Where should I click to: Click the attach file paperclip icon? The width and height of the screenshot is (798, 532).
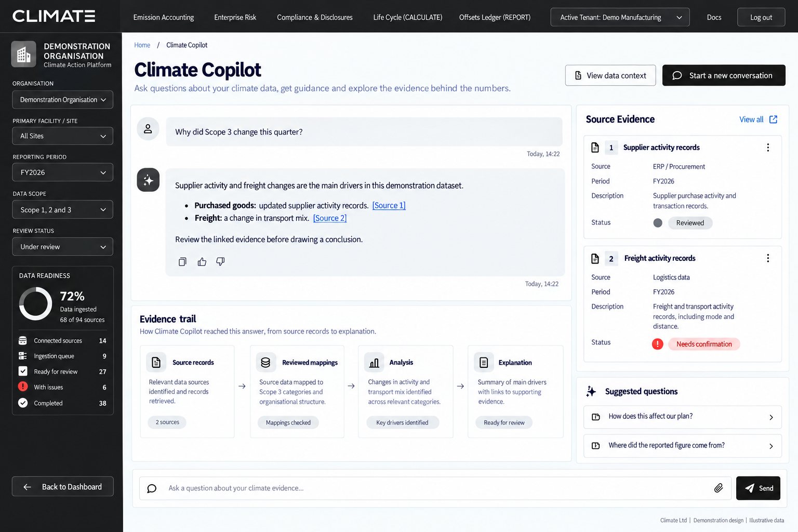pos(719,488)
